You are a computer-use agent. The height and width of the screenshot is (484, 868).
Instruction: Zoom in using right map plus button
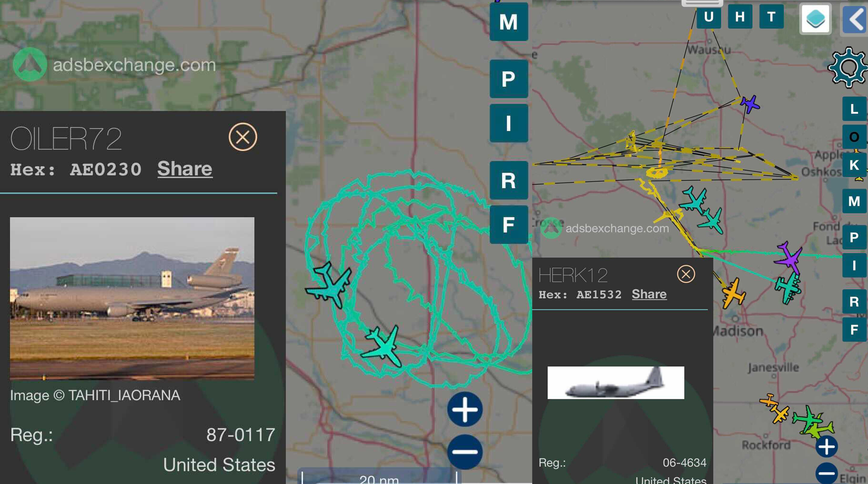tap(827, 447)
